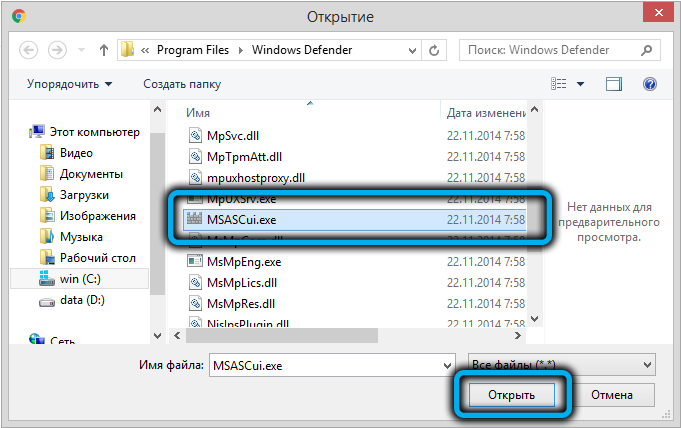Viewport: 681px width, 428px height.
Task: Click the win (C:) drive icon
Action: coord(46,278)
